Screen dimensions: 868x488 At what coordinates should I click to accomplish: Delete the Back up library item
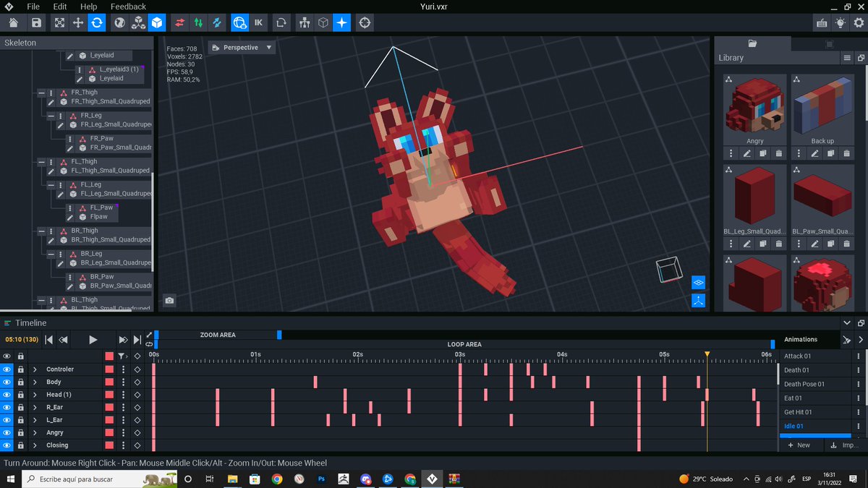tap(846, 153)
